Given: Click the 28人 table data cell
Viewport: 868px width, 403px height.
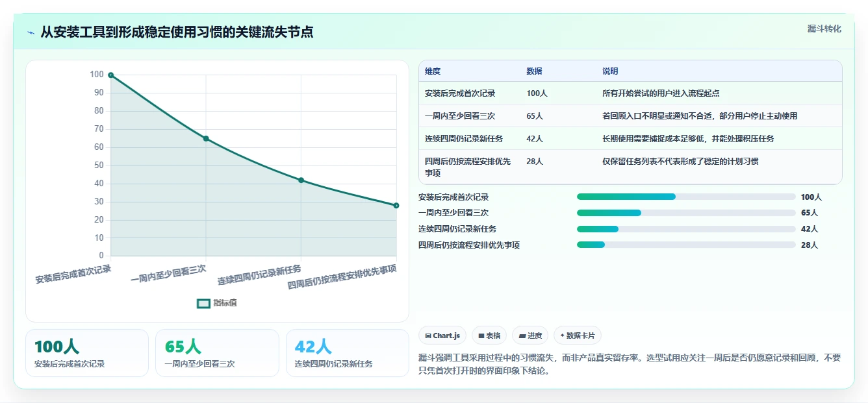Looking at the screenshot, I should point(535,162).
